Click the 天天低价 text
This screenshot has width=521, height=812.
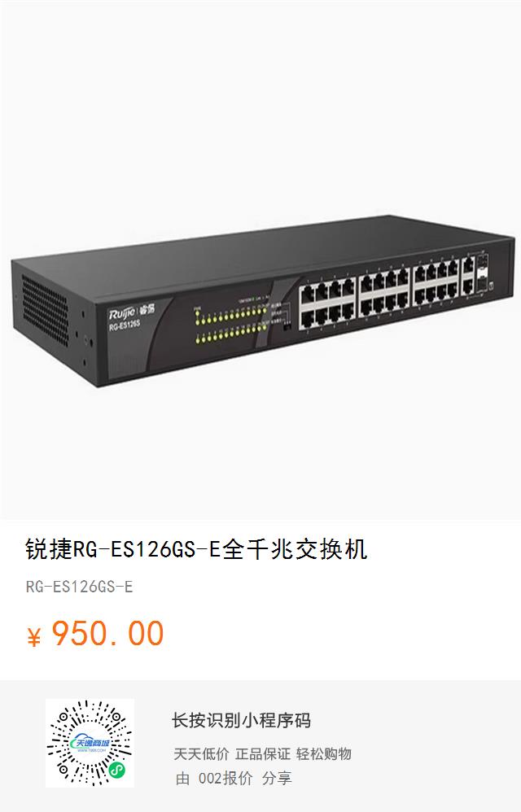[x=201, y=754]
